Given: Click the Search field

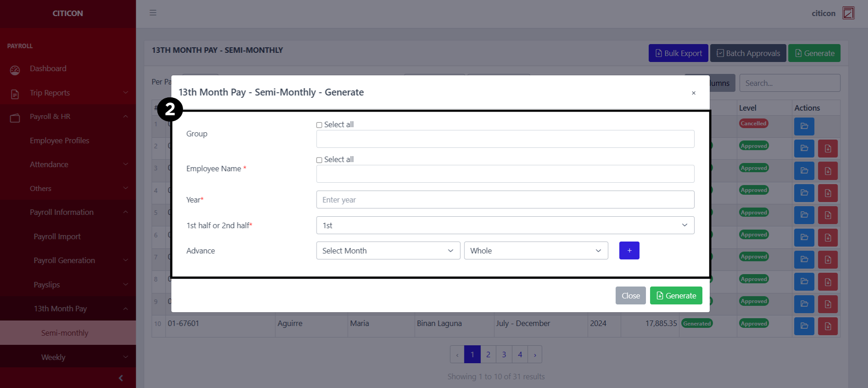Looking at the screenshot, I should pos(790,83).
